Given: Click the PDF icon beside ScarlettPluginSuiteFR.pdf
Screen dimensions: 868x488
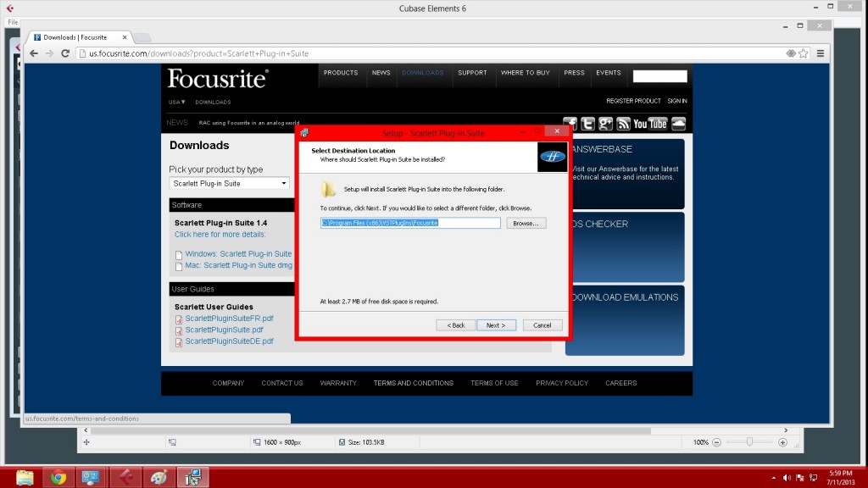Looking at the screenshot, I should [178, 319].
